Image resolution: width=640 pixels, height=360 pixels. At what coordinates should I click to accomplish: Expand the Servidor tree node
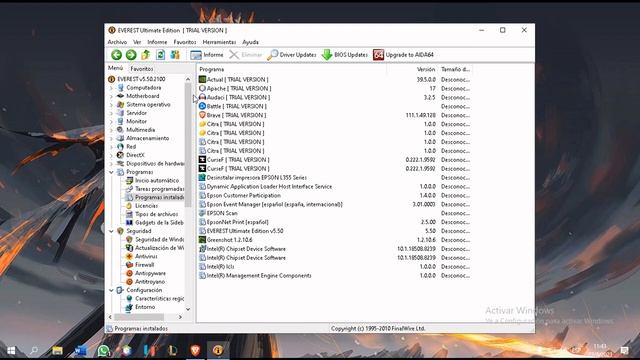tap(111, 113)
